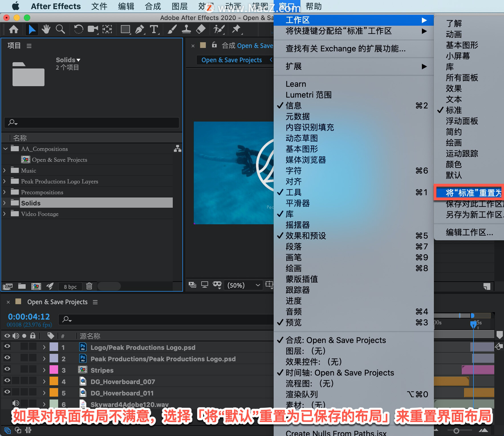Open the 合成 menu
Image resolution: width=504 pixels, height=436 pixels.
coord(153,6)
